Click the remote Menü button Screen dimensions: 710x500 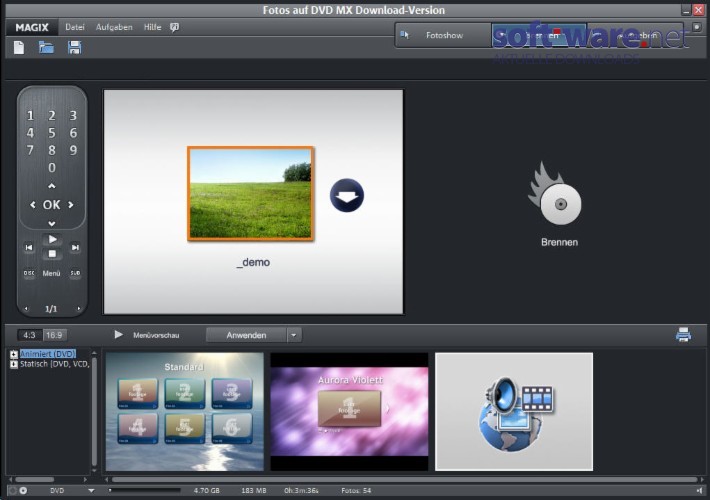click(51, 274)
